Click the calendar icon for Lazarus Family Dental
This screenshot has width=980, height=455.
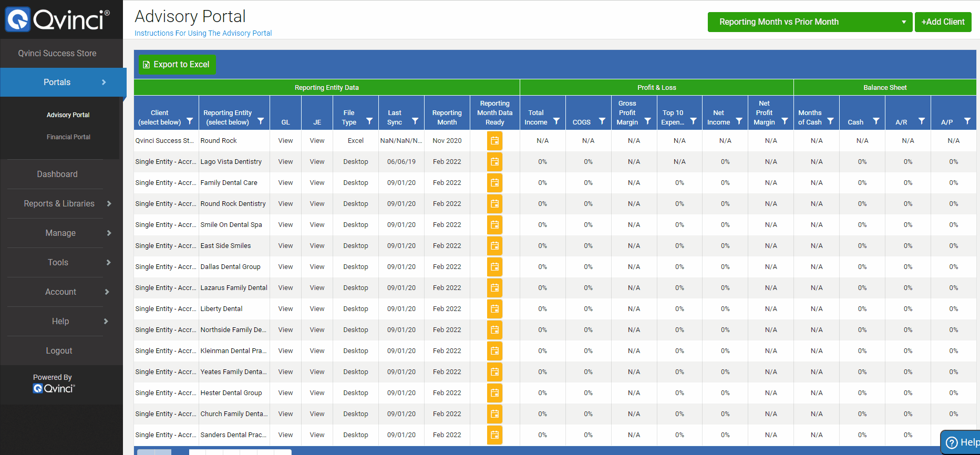[494, 288]
